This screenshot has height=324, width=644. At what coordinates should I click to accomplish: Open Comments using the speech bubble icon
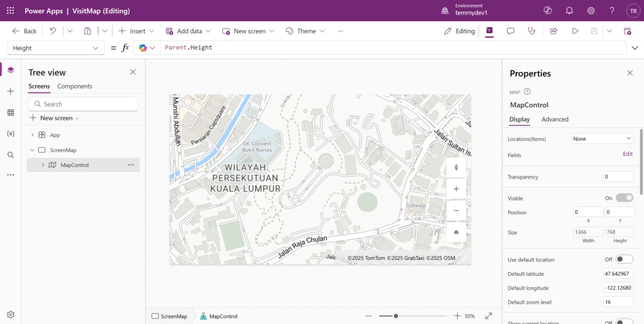510,31
